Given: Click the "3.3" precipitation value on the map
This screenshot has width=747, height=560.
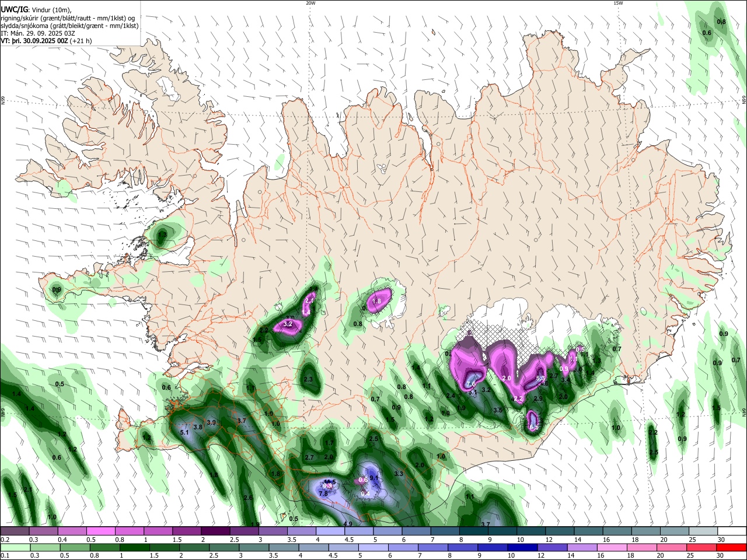Looking at the screenshot, I should (x=399, y=474).
